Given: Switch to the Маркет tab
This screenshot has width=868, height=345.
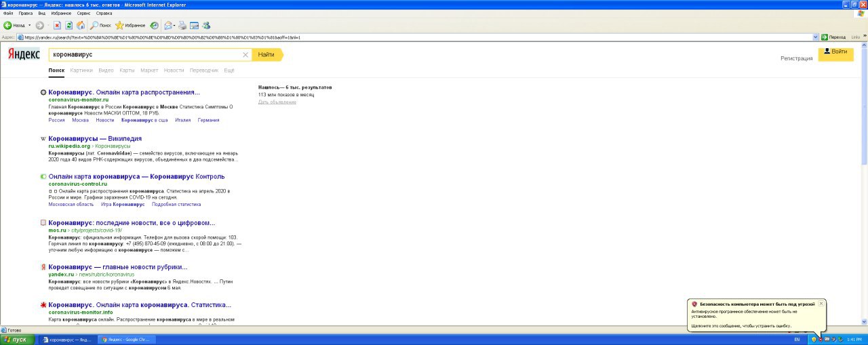Looking at the screenshot, I should (149, 70).
